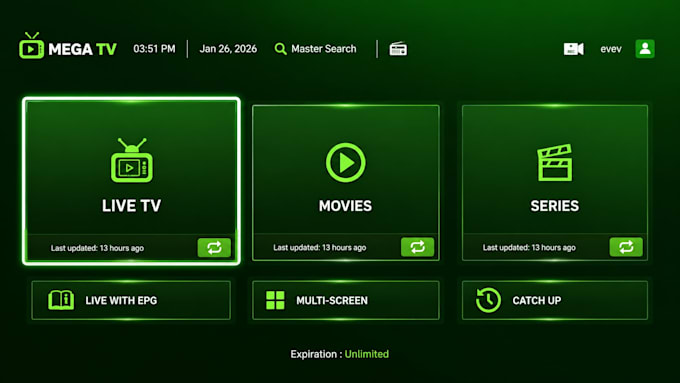Click the catch up clock history icon
Screen dimensions: 680x383
pos(488,300)
